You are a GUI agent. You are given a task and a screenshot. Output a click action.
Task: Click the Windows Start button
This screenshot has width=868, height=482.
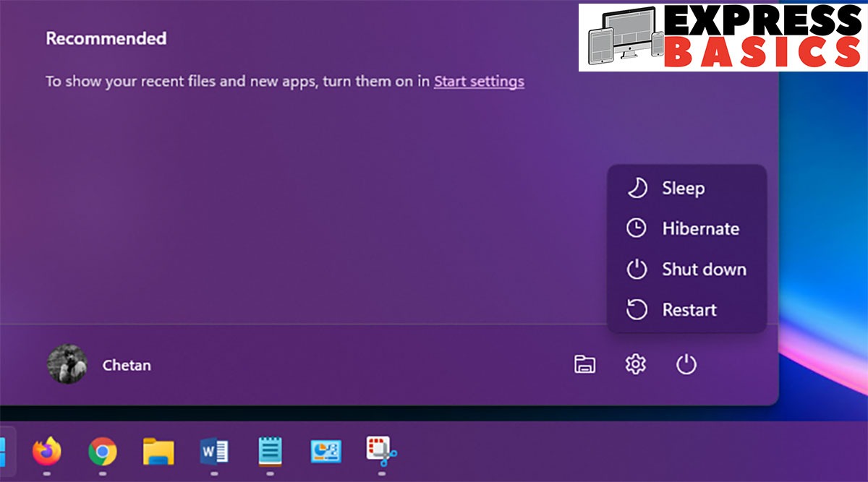(3, 453)
